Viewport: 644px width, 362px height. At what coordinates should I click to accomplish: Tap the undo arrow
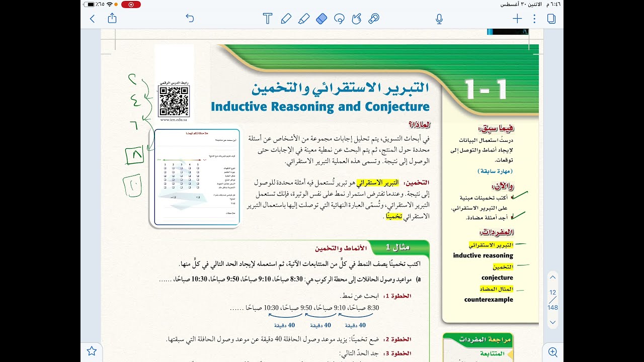point(190,19)
